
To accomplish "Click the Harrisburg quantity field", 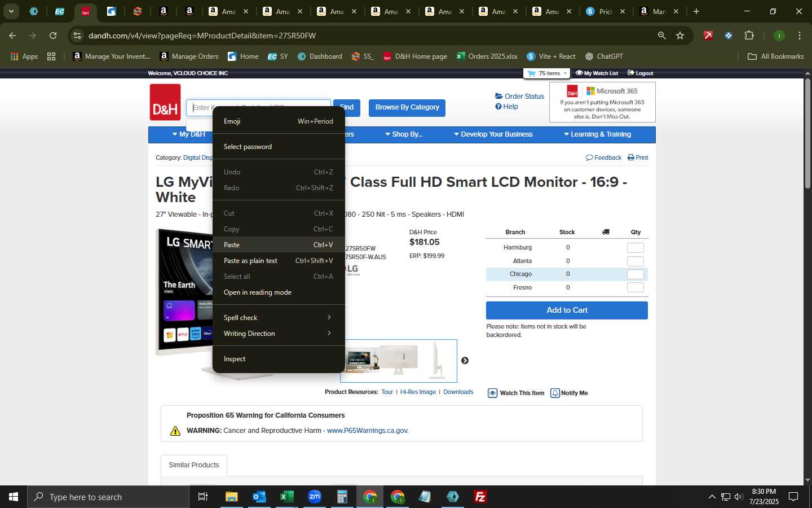I will [x=636, y=248].
